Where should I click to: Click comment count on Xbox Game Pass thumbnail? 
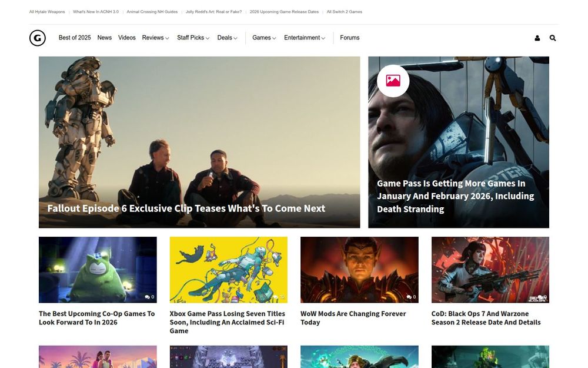[x=279, y=297]
